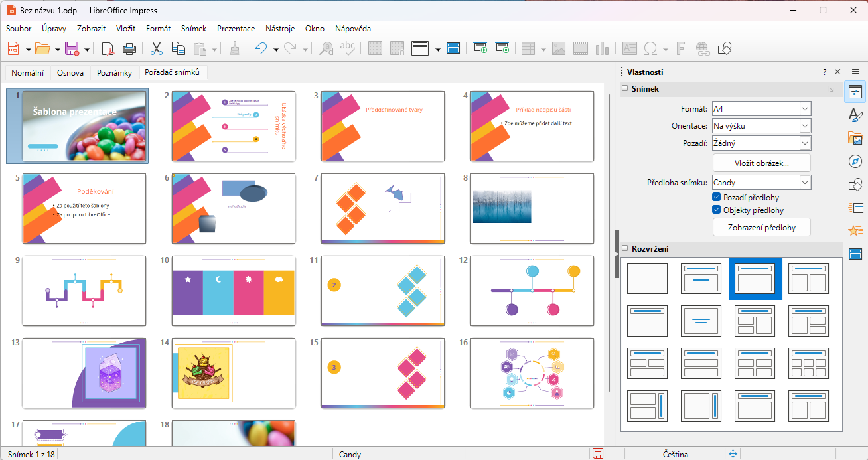Toggle the Pozadí předlohy checkbox
Screen dimensions: 868x460
717,197
